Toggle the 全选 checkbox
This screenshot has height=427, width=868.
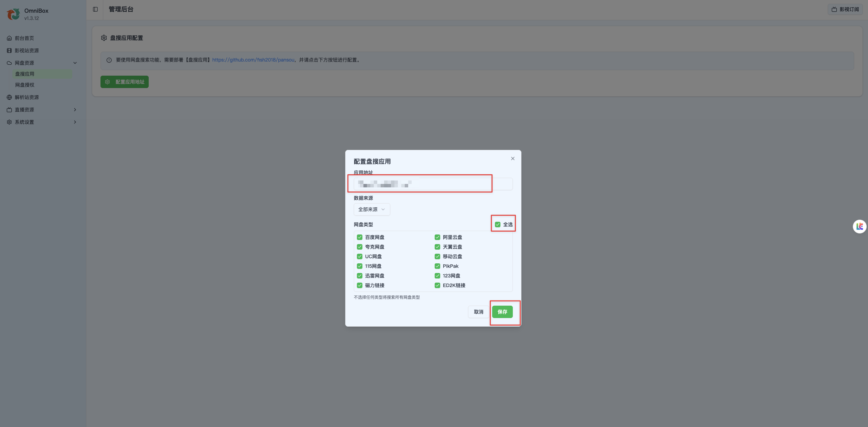click(497, 225)
